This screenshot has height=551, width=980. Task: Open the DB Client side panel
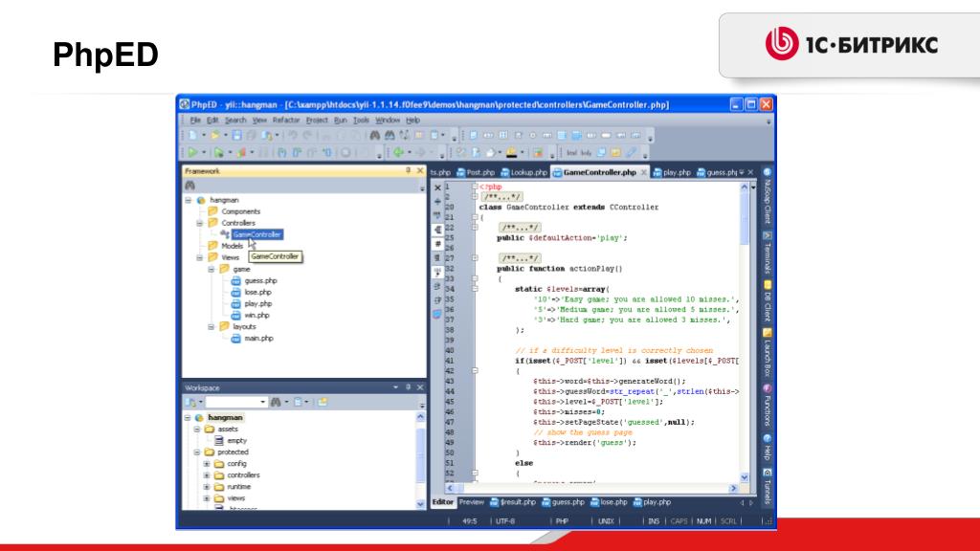[768, 301]
